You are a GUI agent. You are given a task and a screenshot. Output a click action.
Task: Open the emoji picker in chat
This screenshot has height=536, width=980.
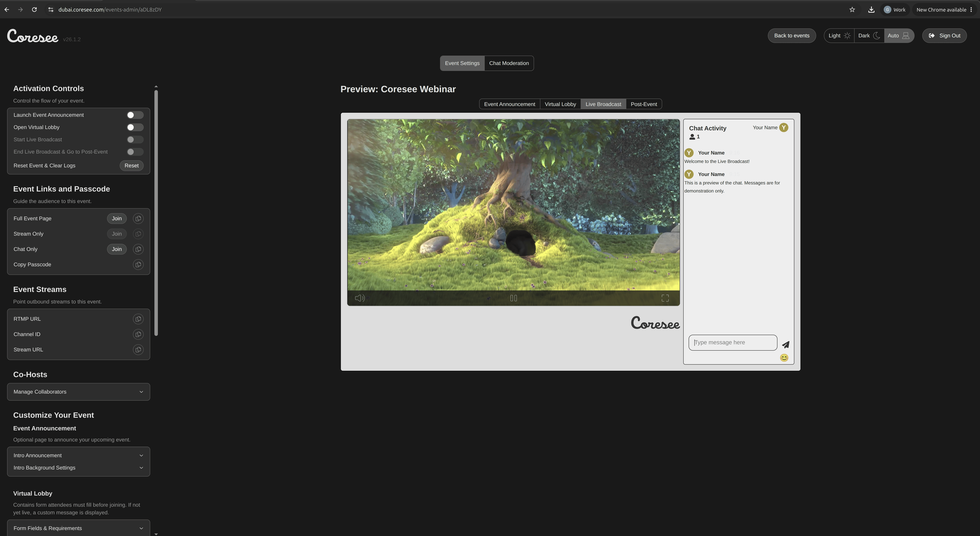[x=784, y=358]
